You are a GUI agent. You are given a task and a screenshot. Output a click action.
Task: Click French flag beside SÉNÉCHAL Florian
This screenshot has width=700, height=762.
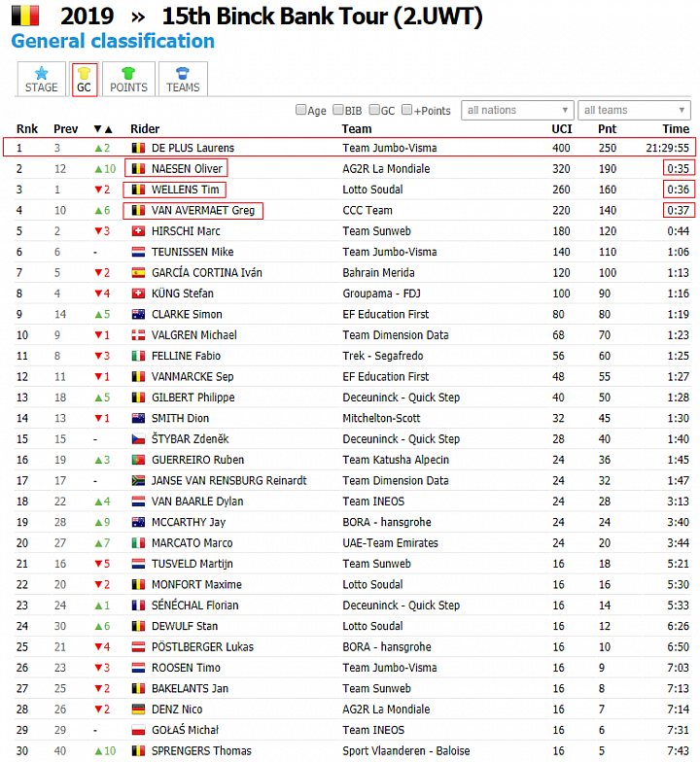138,605
